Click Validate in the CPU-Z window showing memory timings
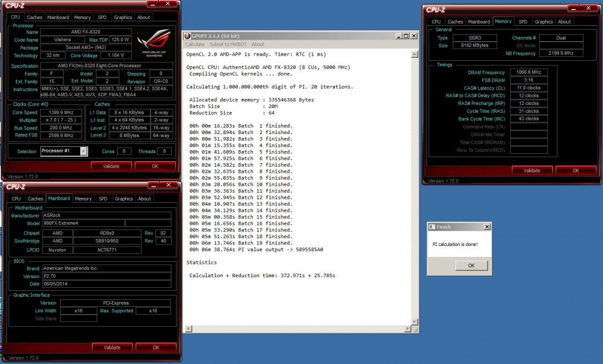Viewport: 603px width, 364px height. (x=532, y=170)
